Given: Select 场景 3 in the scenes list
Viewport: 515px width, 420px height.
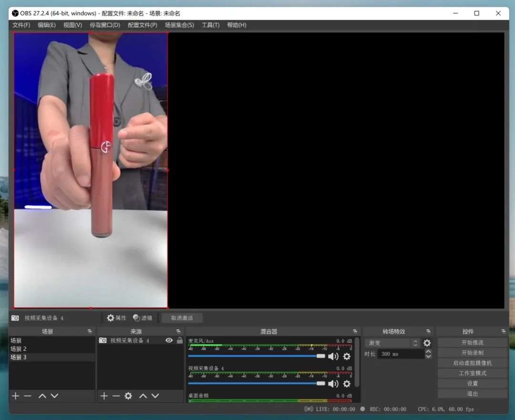Looking at the screenshot, I should tap(52, 357).
